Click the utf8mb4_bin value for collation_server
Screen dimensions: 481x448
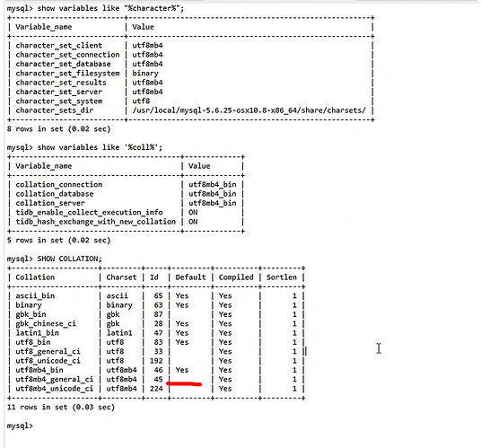[213, 203]
